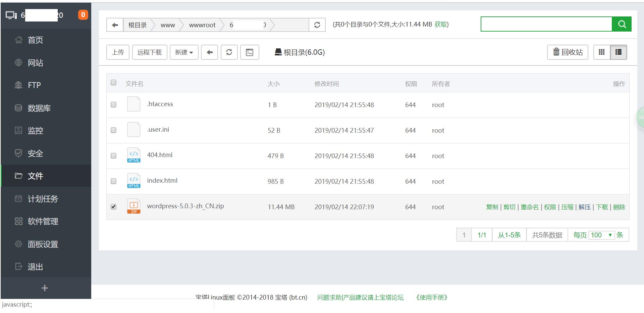Expand the 新建 dropdown button
This screenshot has width=644, height=313.
pos(184,52)
